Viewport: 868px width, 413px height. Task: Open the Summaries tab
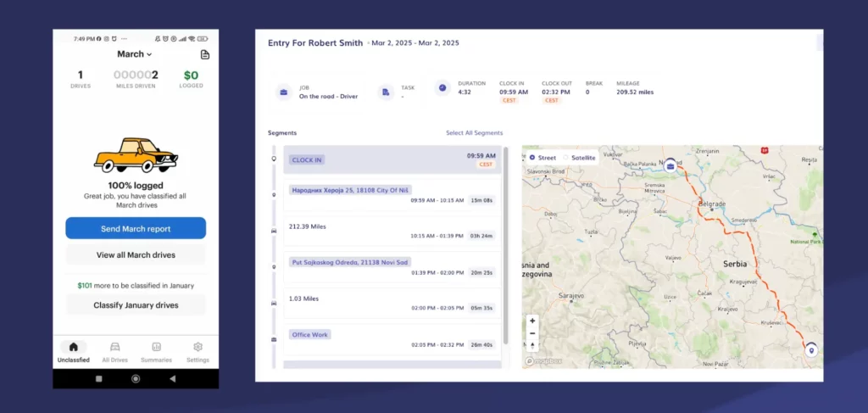(156, 351)
